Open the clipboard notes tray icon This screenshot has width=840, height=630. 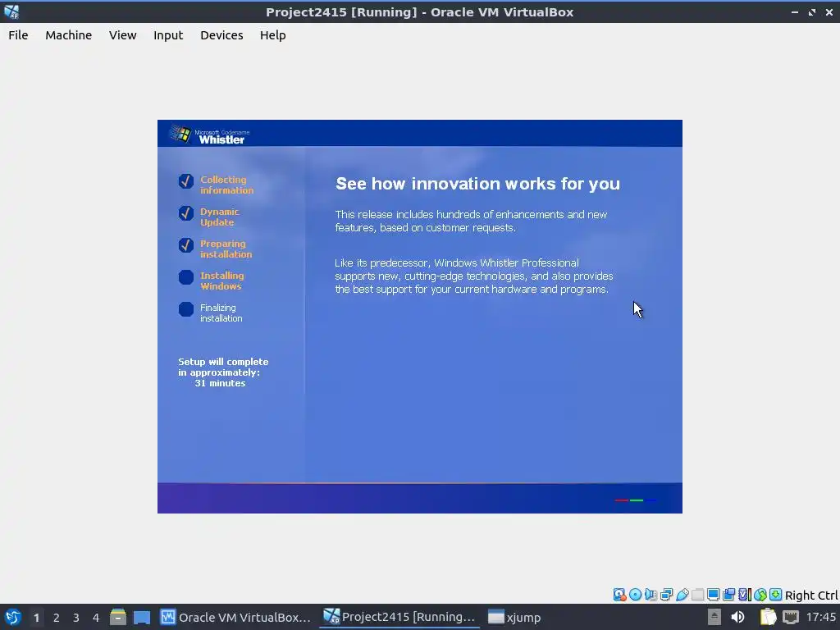768,617
